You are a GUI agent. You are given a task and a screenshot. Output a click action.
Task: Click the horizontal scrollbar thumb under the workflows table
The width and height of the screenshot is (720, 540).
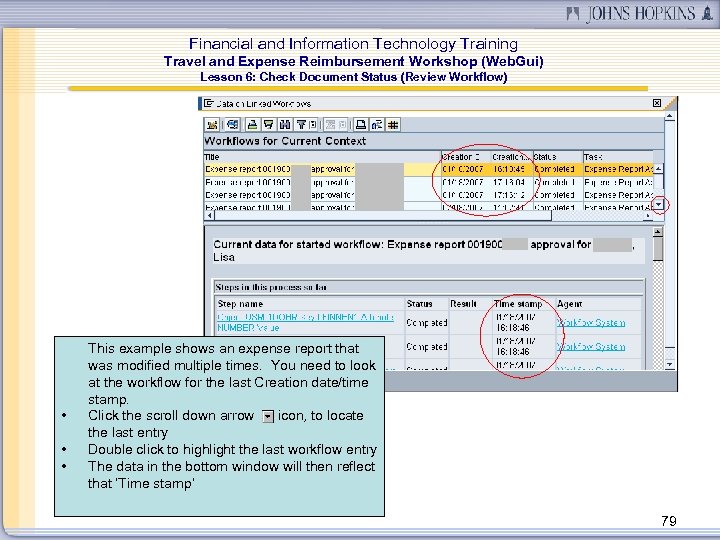382,215
